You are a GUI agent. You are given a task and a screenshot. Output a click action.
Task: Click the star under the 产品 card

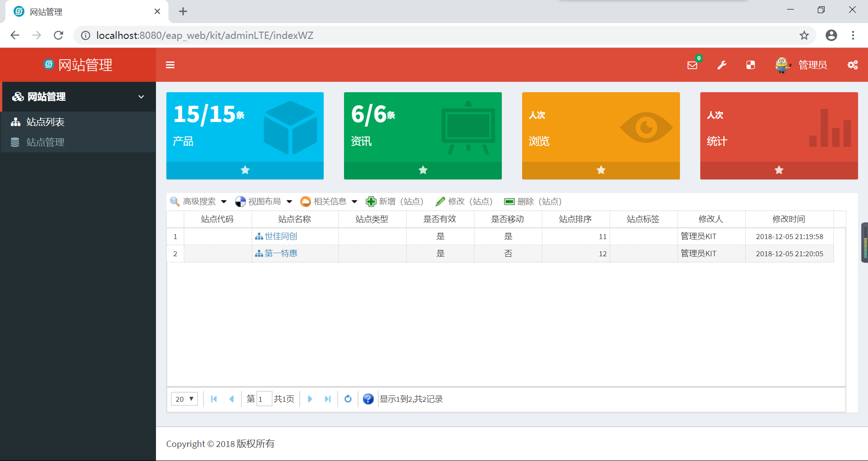tap(245, 170)
